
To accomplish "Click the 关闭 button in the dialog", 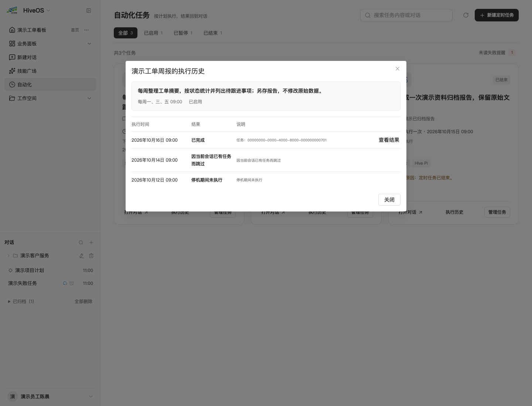I will (389, 200).
